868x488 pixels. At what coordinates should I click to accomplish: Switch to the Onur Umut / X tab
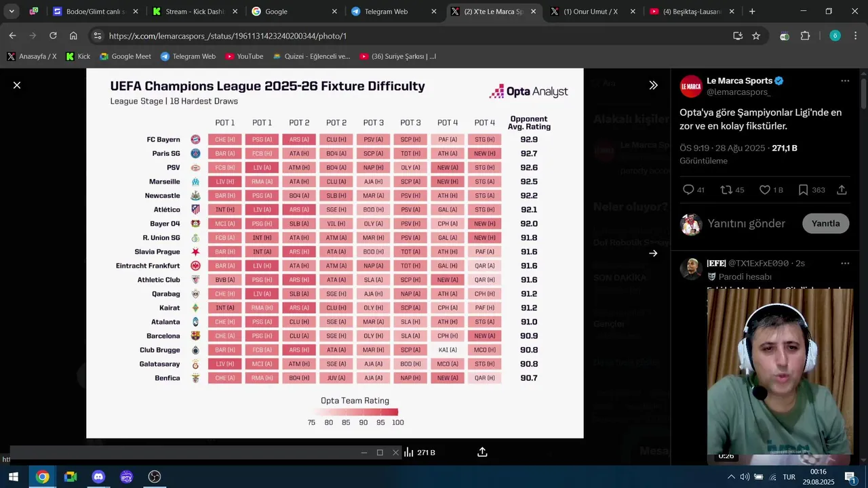(593, 12)
